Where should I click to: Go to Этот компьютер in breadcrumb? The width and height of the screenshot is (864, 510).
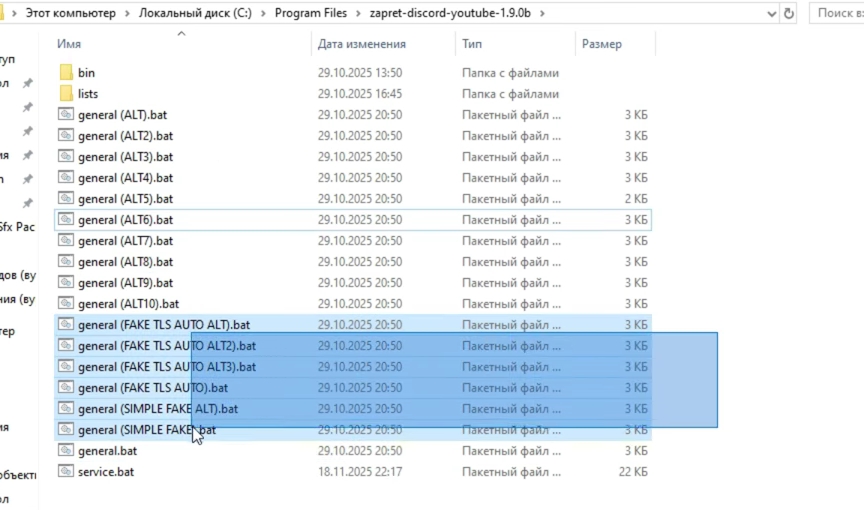click(x=71, y=13)
